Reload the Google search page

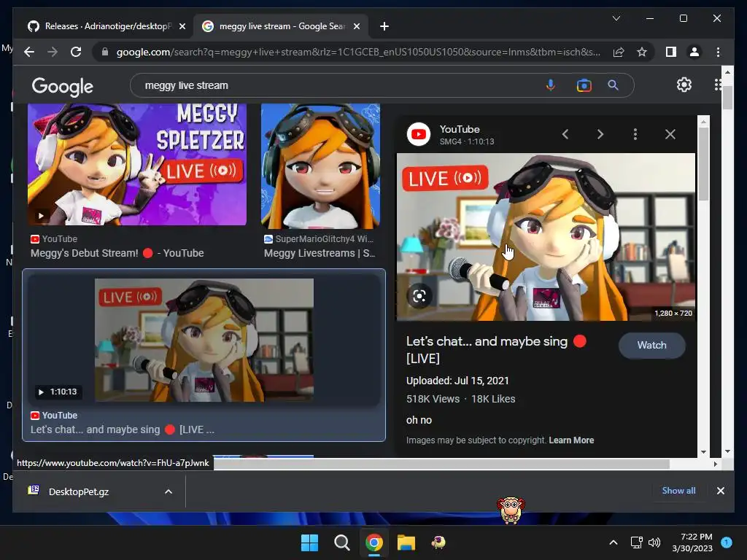[76, 52]
